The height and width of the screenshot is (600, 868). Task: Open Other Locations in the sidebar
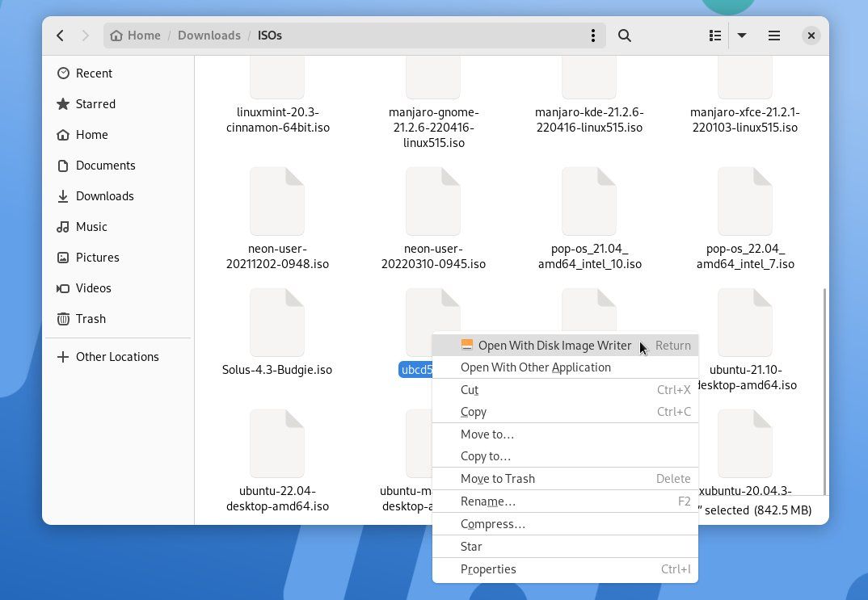coord(118,356)
